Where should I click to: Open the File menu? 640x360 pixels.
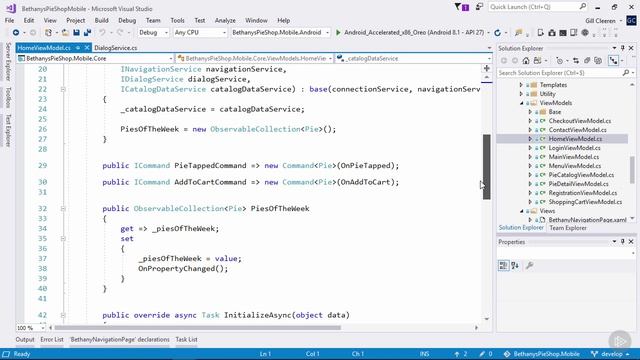(9, 20)
